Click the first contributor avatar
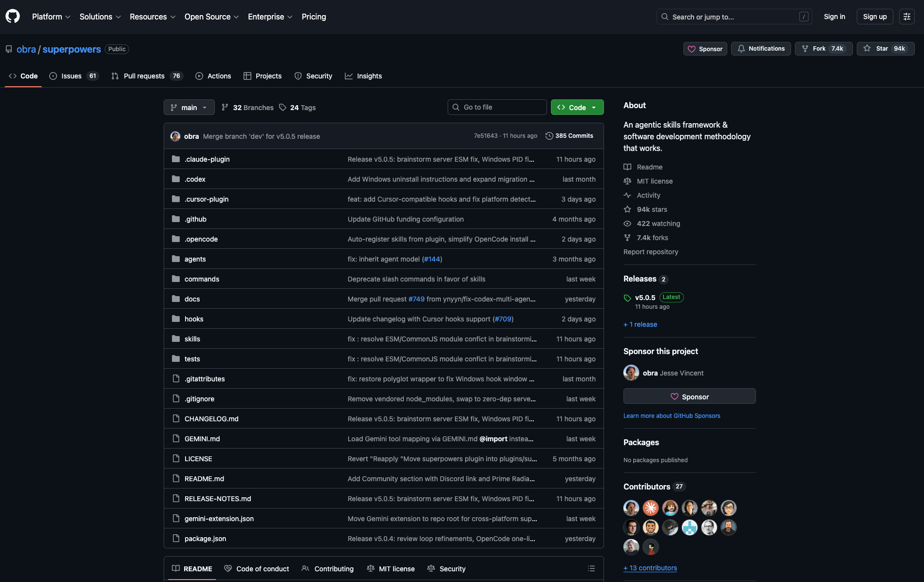The height and width of the screenshot is (582, 924). [631, 508]
